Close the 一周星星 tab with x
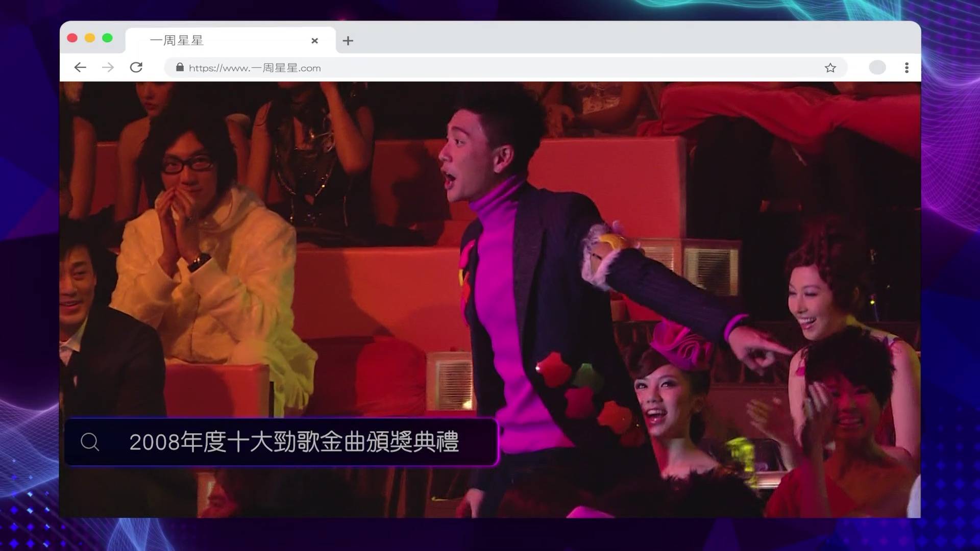980x551 pixels. click(314, 41)
